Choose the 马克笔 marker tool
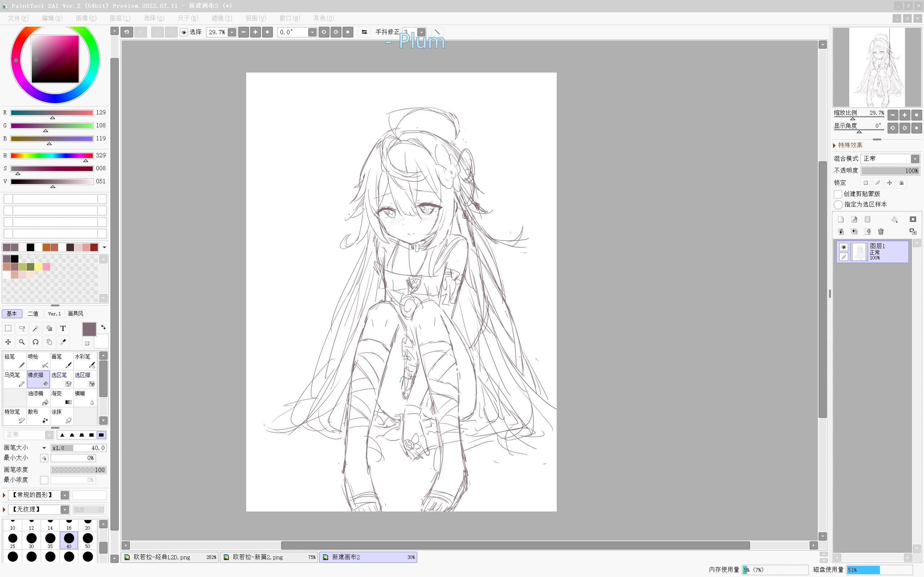 point(14,379)
